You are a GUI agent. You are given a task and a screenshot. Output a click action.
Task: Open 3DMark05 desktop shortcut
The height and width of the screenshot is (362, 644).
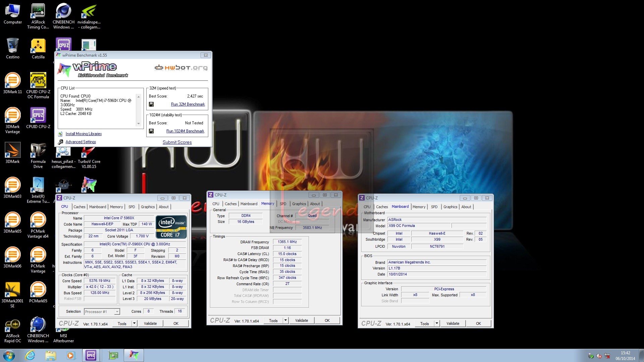pyautogui.click(x=12, y=223)
